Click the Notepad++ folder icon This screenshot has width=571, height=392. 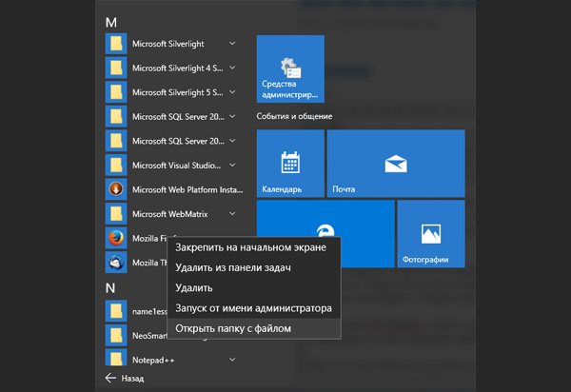[116, 360]
